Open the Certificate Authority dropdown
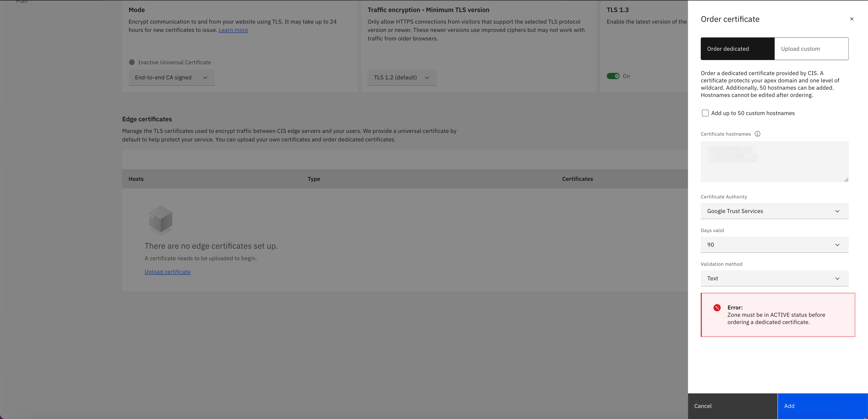This screenshot has height=419, width=868. pyautogui.click(x=774, y=211)
